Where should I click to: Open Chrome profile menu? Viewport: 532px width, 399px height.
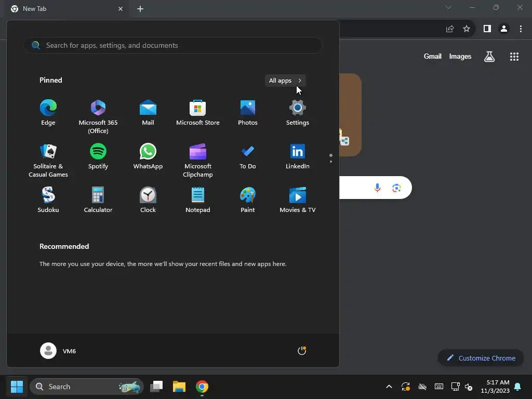tap(504, 29)
